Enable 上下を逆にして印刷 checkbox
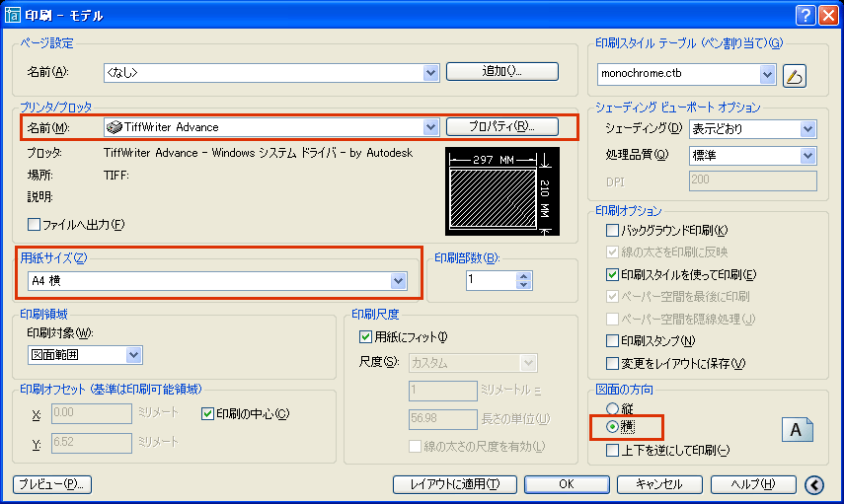The height and width of the screenshot is (504, 844). click(x=612, y=450)
